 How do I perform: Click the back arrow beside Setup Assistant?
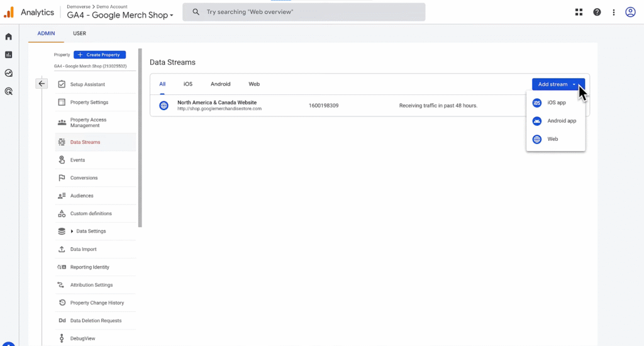(x=42, y=84)
